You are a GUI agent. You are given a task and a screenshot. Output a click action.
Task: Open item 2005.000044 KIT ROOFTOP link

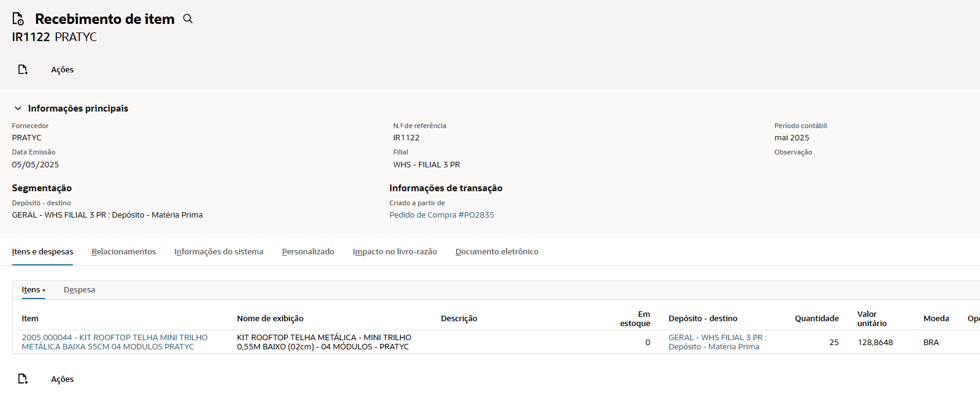pos(114,342)
